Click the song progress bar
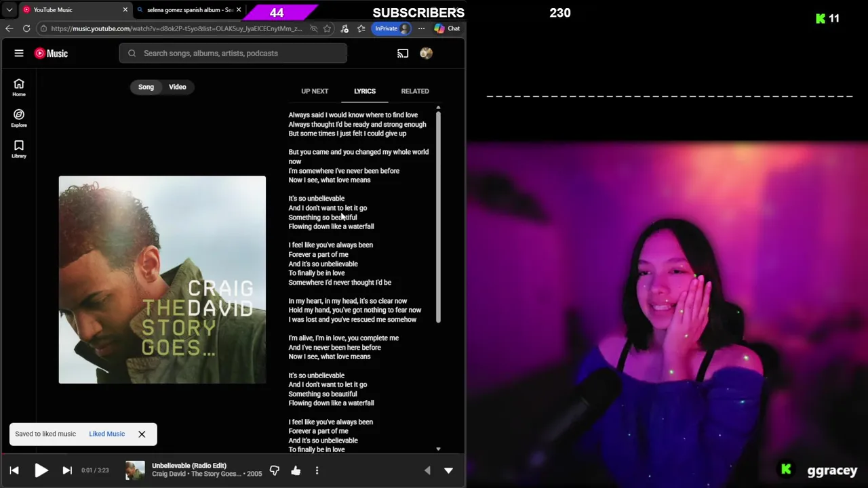Screen dimensions: 868x488 point(233,455)
